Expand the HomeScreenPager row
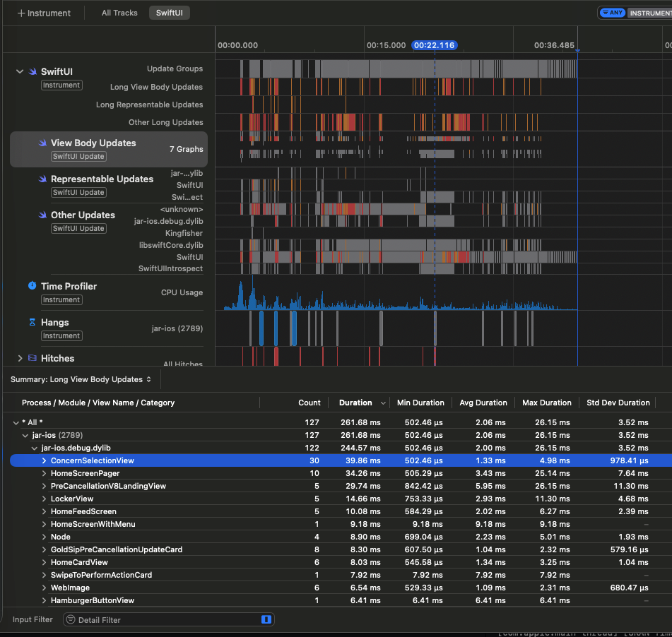The height and width of the screenshot is (637, 672). [x=44, y=473]
